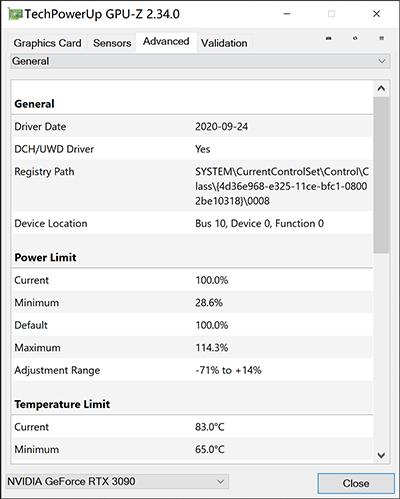Close the window with the X icon
Screen dimensions: 400x499
pyautogui.click(x=376, y=14)
